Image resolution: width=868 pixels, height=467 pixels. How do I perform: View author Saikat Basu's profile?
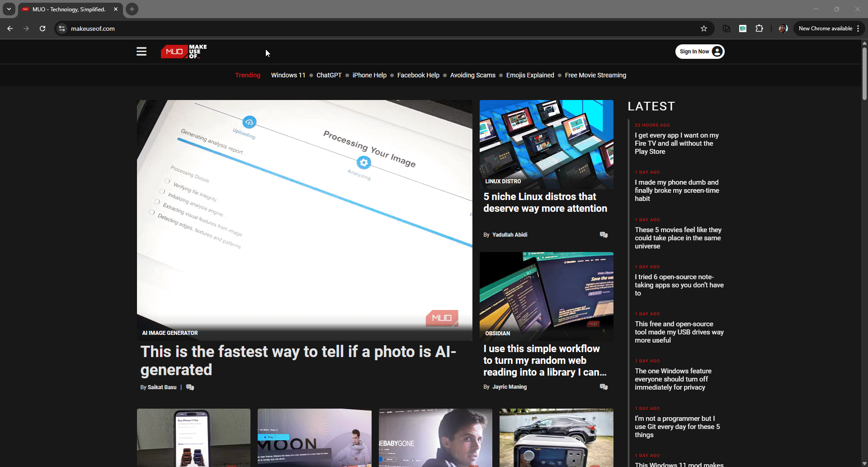point(162,387)
